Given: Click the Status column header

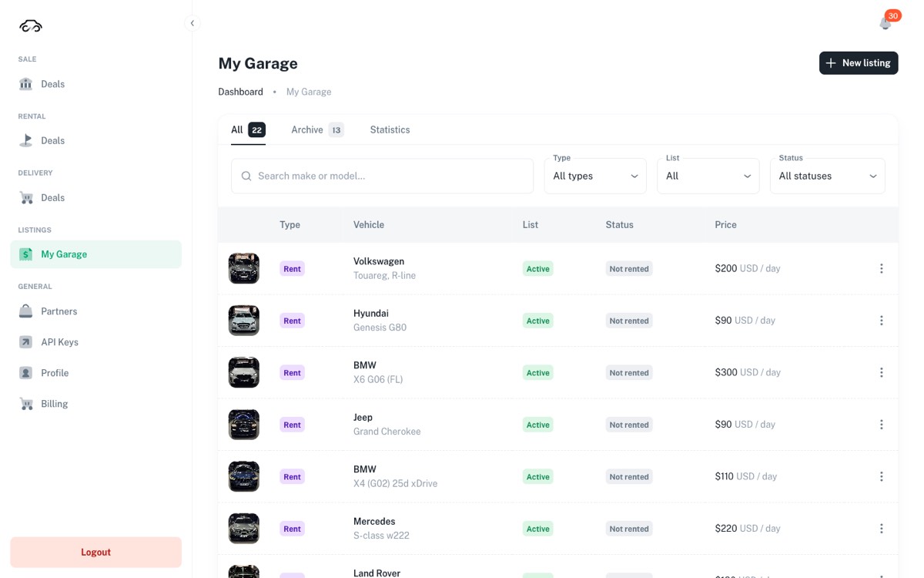Looking at the screenshot, I should [x=620, y=225].
